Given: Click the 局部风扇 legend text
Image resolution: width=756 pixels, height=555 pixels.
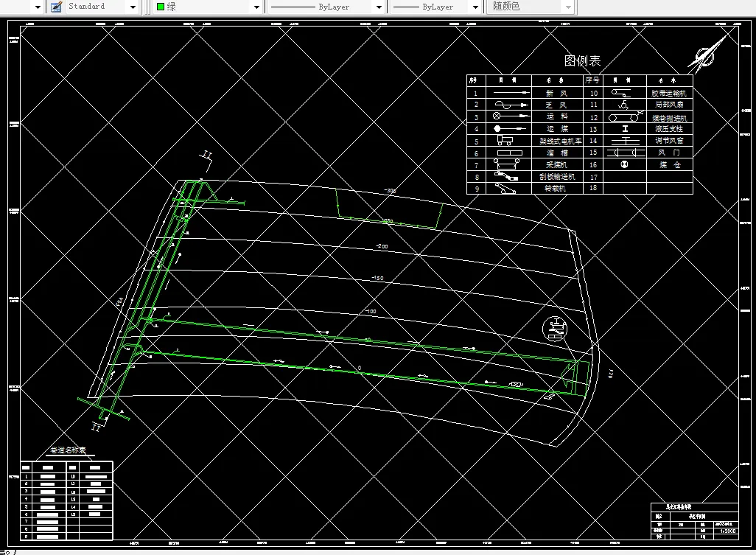Looking at the screenshot, I should point(669,104).
